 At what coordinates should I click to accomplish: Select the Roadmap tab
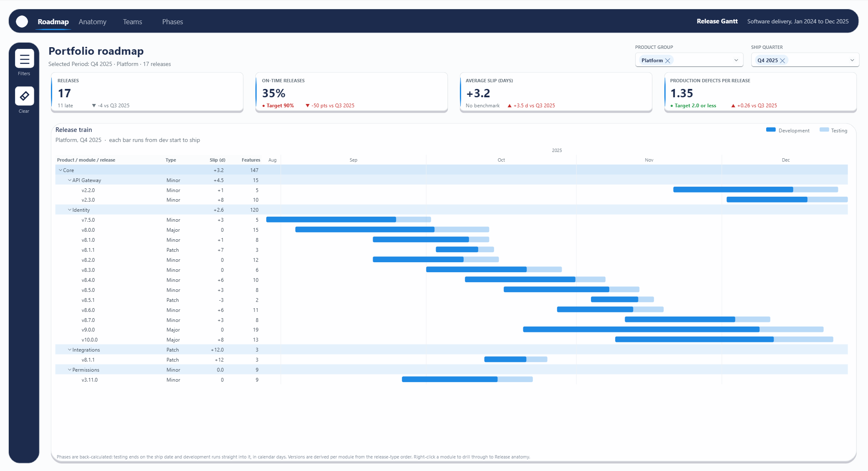point(53,22)
